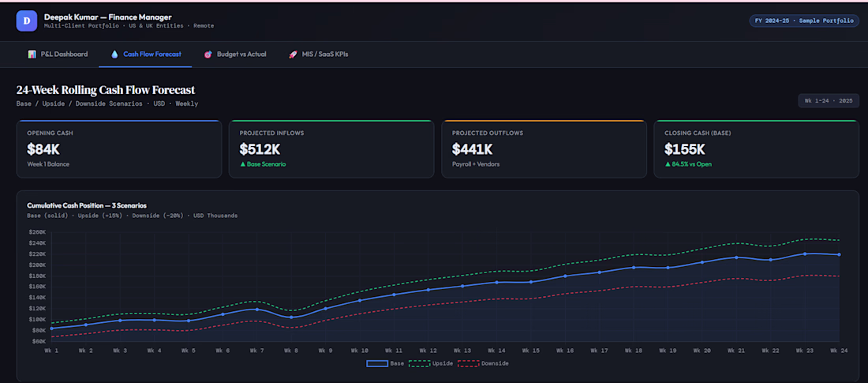Viewport: 868px width, 383px height.
Task: Click the 'Wk 5' x-axis label
Action: coord(189,351)
